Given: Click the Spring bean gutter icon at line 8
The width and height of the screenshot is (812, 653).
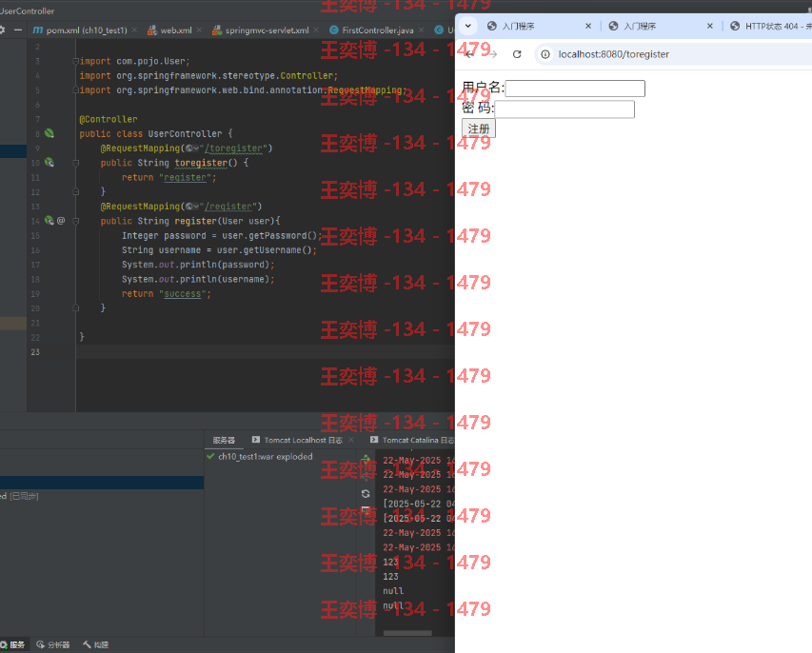Looking at the screenshot, I should 50,133.
